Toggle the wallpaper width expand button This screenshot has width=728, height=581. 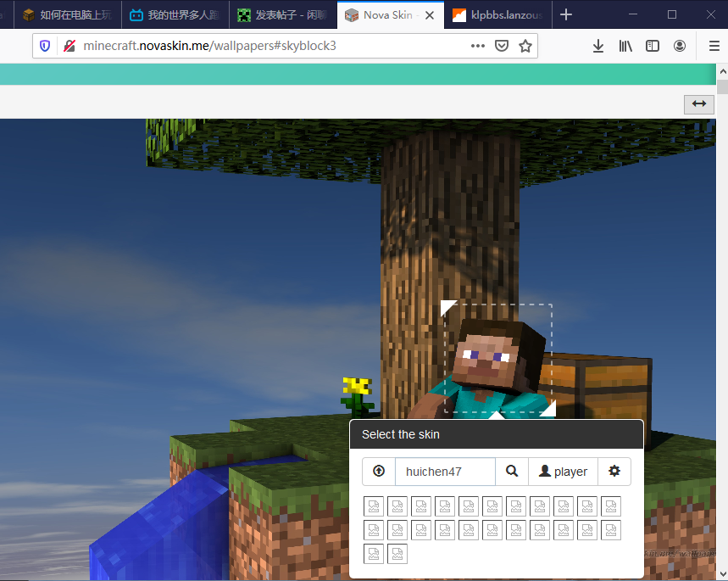[x=698, y=103]
